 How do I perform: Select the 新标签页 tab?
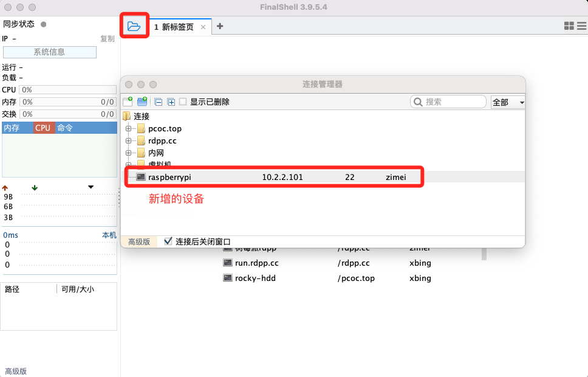pyautogui.click(x=177, y=27)
